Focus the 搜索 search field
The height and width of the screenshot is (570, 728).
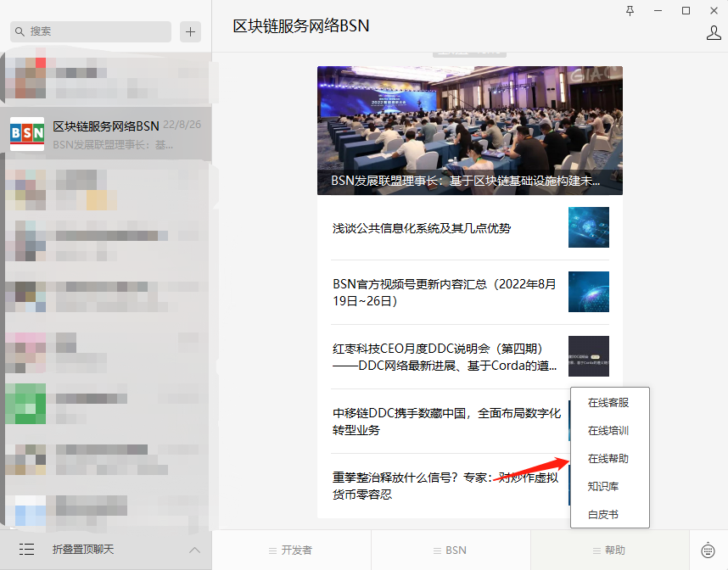(91, 31)
